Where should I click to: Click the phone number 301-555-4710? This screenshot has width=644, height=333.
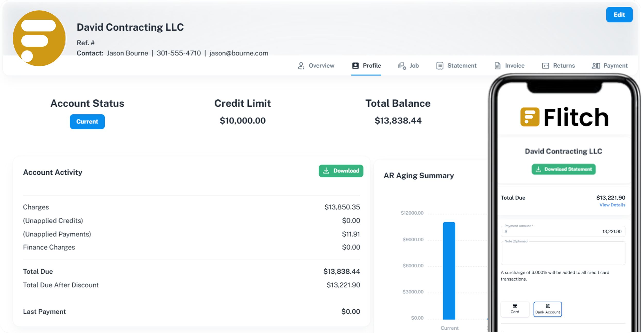[179, 53]
